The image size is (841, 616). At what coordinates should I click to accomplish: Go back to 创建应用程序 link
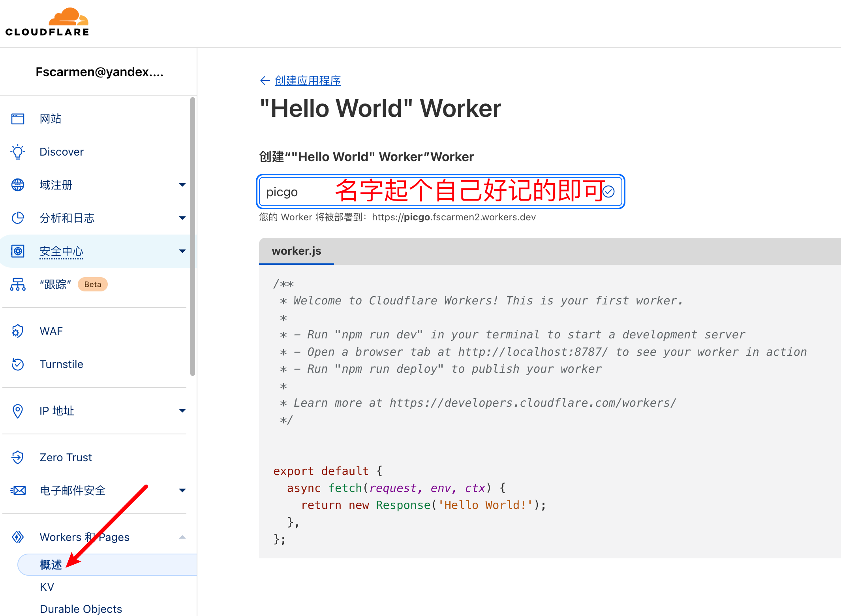(308, 81)
